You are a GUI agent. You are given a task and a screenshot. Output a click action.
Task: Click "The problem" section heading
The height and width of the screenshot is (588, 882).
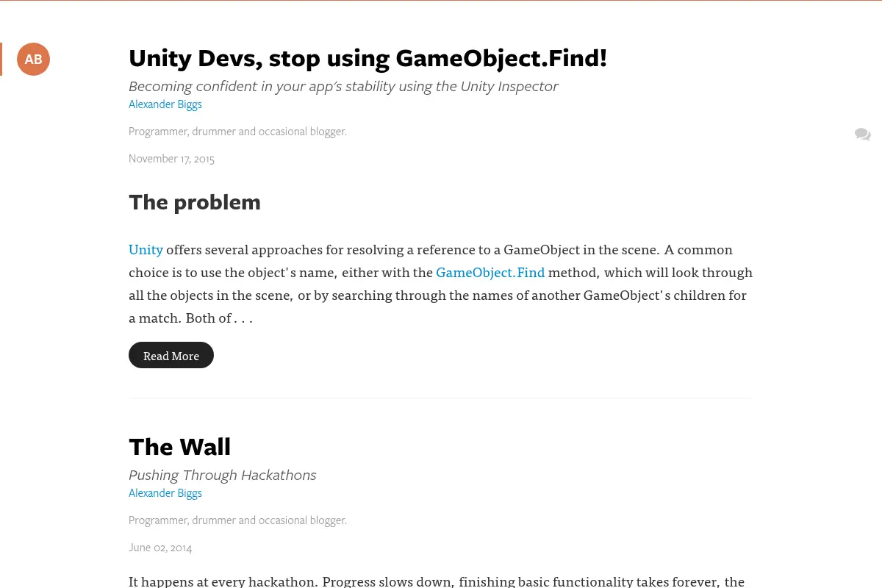[x=195, y=202]
